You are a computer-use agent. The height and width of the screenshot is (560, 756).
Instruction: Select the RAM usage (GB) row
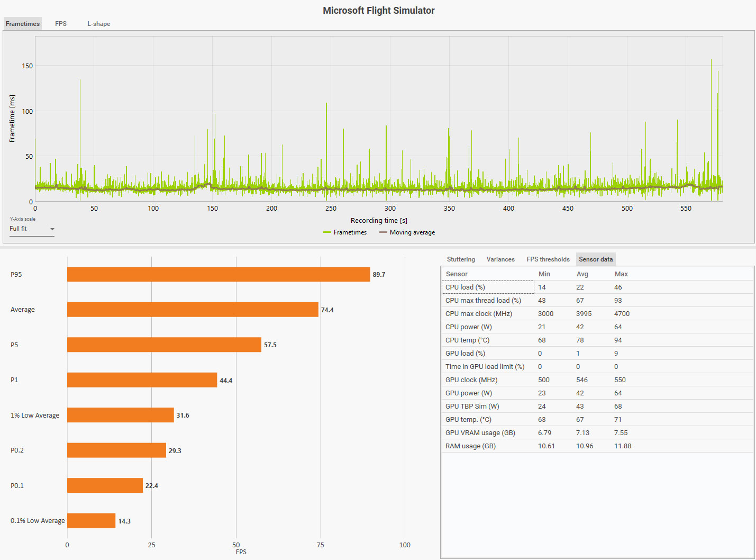coord(597,446)
